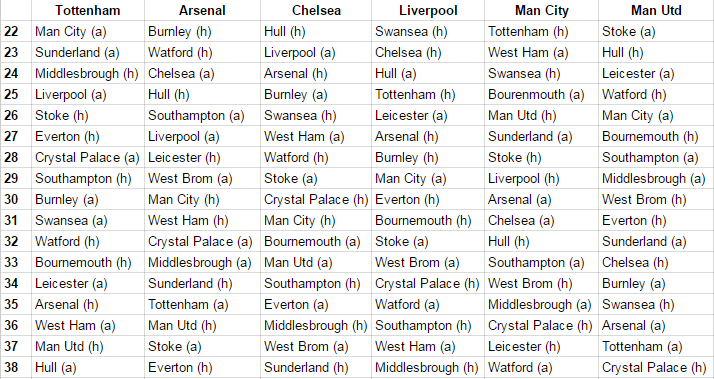Select Tottenham's week 24 Middlesbrough (h) cell
The image size is (714, 379).
(88, 73)
